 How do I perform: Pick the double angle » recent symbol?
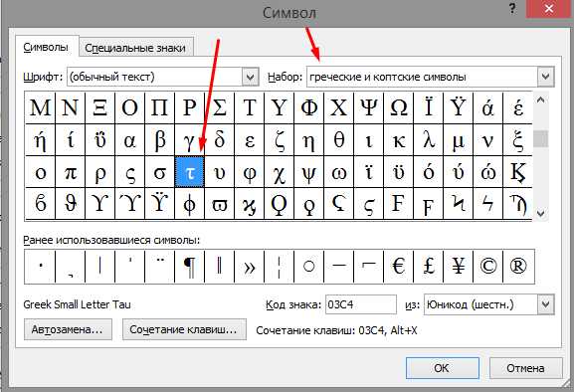click(x=250, y=267)
